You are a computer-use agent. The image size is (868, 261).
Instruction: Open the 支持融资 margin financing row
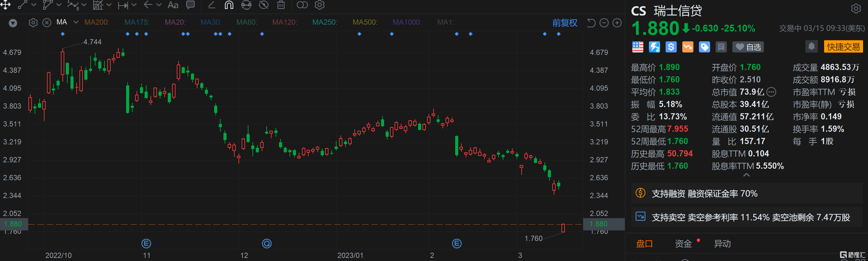tap(747, 193)
